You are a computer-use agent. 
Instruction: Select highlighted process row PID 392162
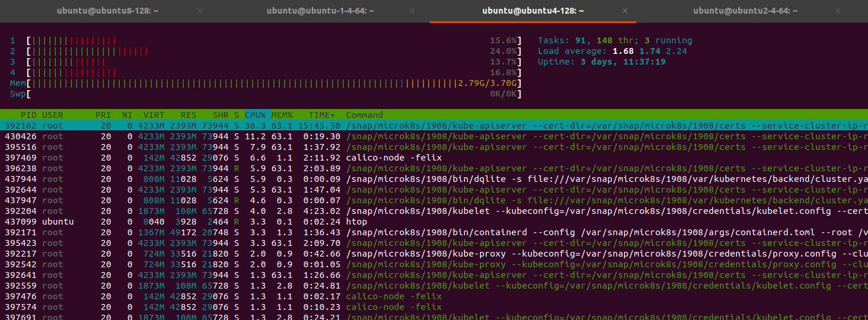[x=434, y=126]
